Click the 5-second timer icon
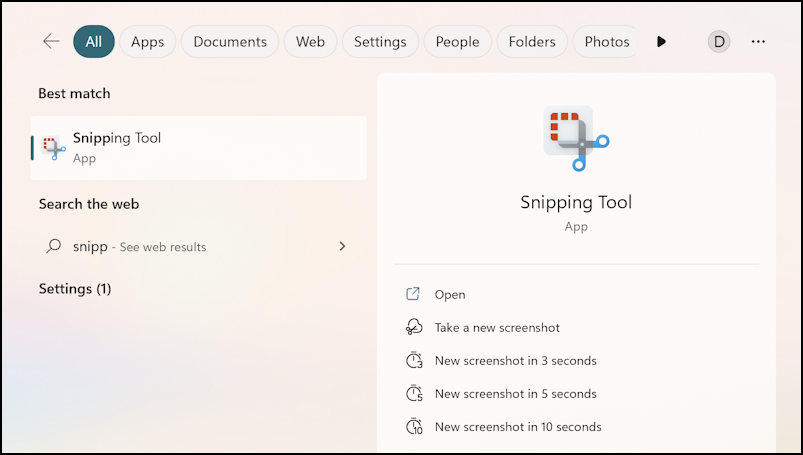The height and width of the screenshot is (455, 803). tap(414, 394)
